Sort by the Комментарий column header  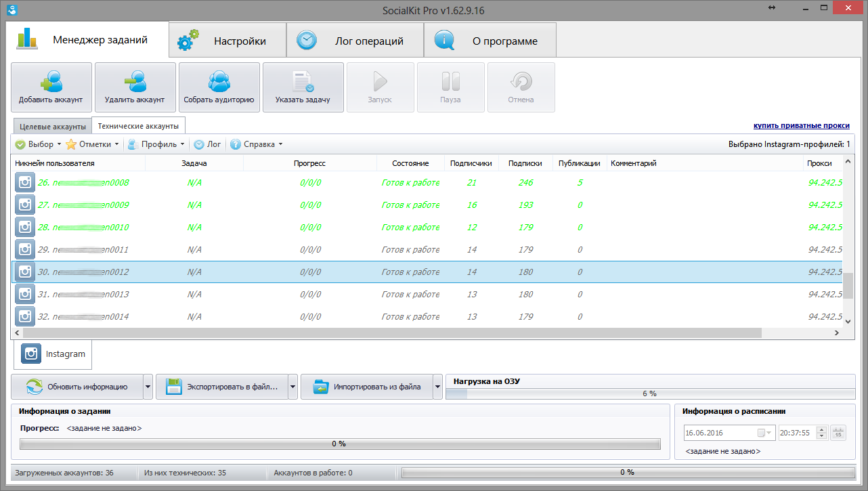click(705, 163)
